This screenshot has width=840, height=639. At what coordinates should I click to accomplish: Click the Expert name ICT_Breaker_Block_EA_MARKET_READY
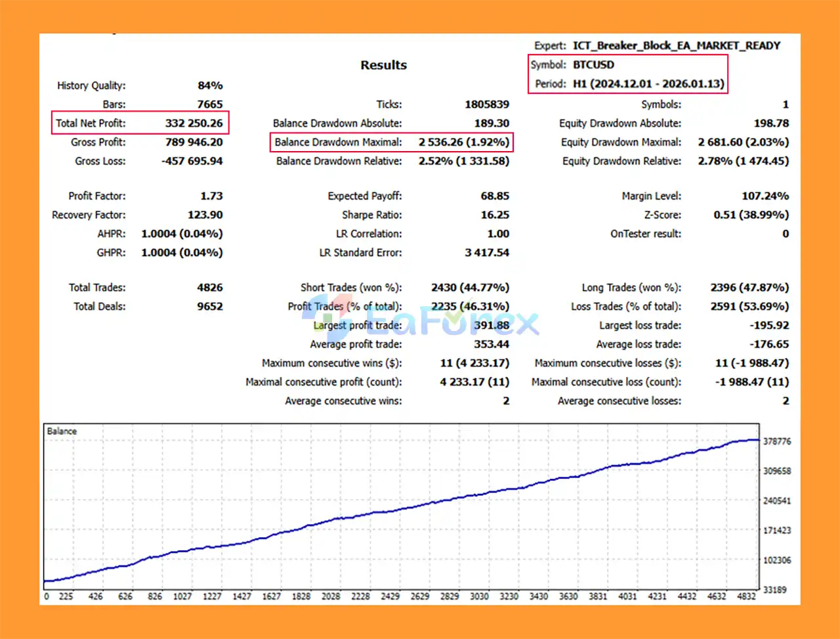click(676, 45)
